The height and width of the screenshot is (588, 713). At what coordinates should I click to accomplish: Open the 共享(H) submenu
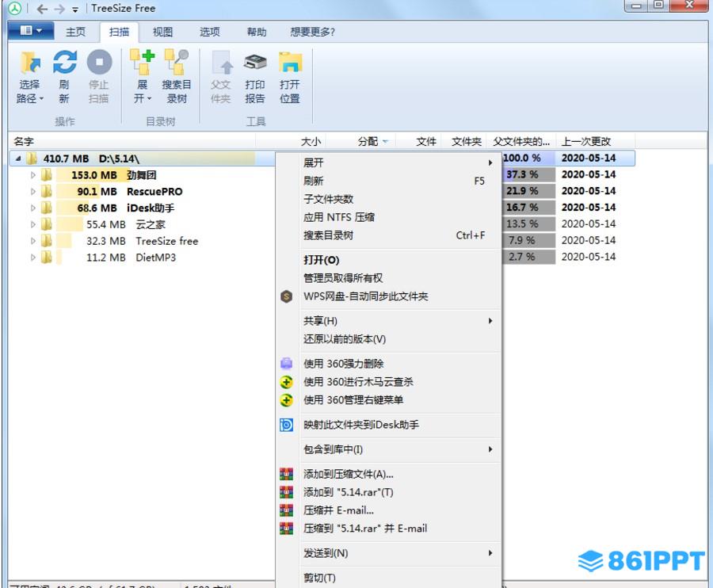click(x=400, y=321)
